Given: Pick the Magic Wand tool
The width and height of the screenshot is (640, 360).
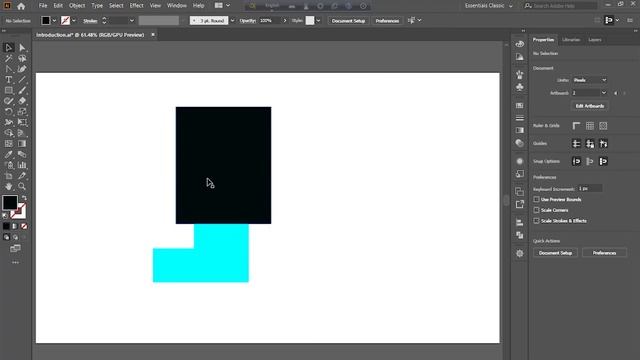Looking at the screenshot, I should [9, 58].
